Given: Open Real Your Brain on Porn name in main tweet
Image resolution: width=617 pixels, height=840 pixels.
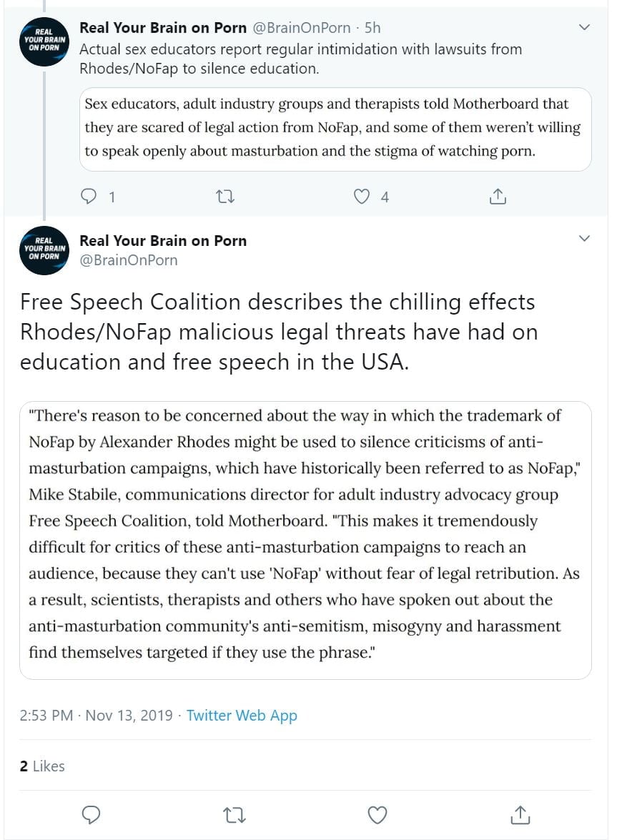Looking at the screenshot, I should 163,241.
